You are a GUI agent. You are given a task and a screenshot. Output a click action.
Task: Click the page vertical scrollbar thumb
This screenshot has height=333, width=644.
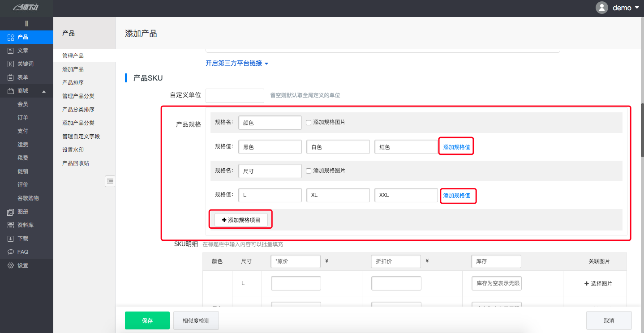(x=642, y=130)
